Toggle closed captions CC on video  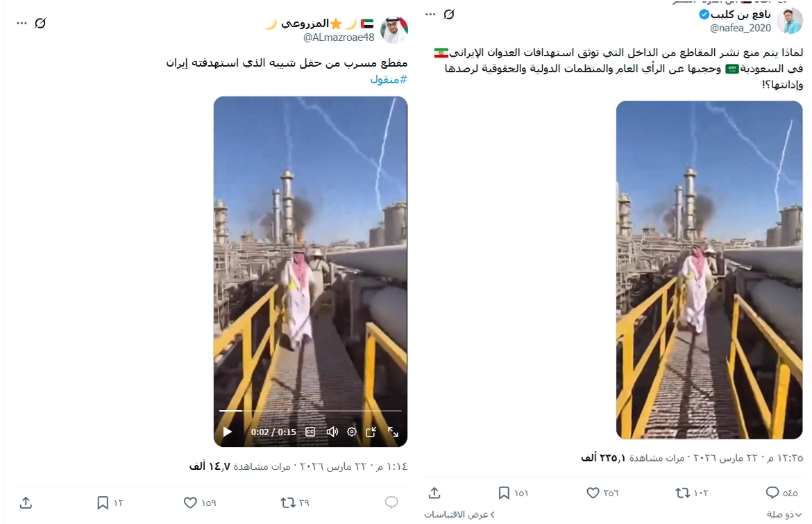click(310, 432)
